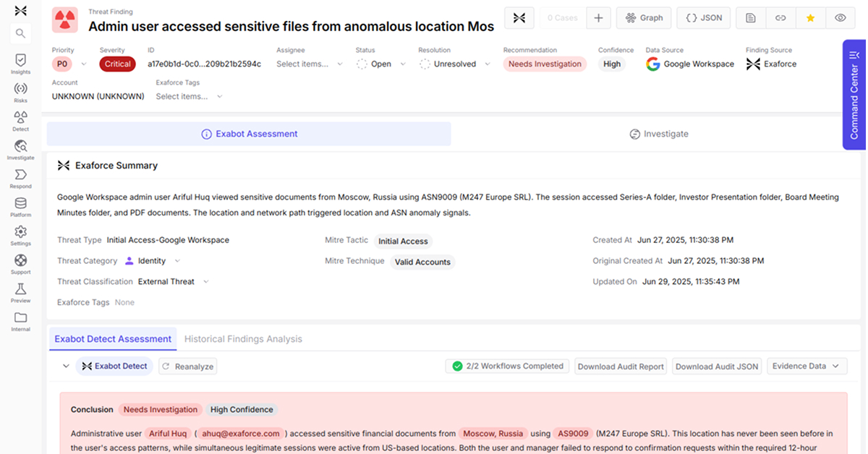The width and height of the screenshot is (868, 454).
Task: Click the Moscow, Russia location chip
Action: 493,434
